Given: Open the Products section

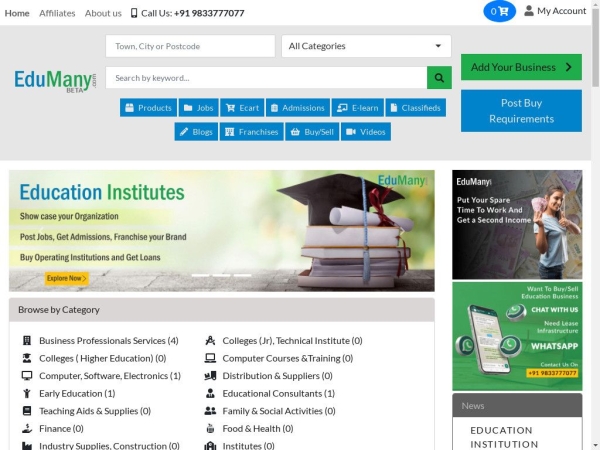Looking at the screenshot, I should pyautogui.click(x=148, y=108).
